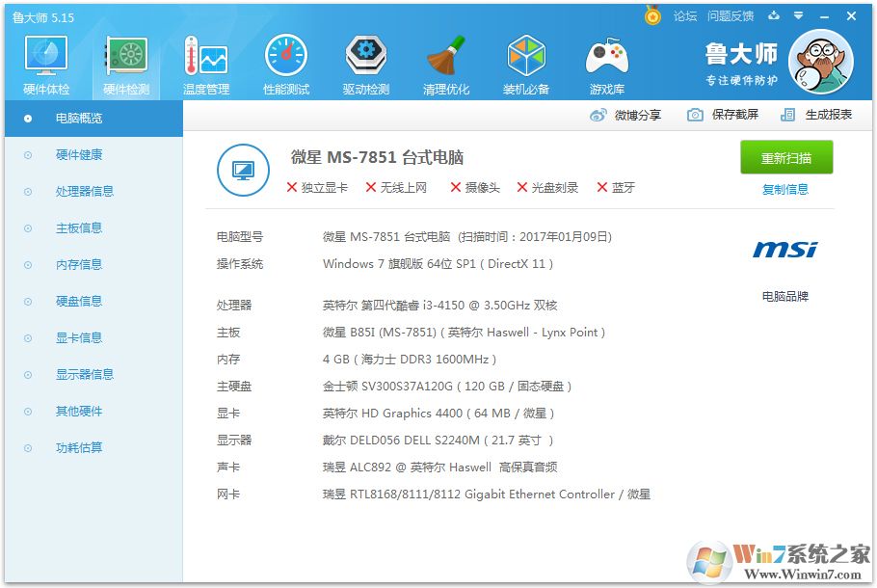This screenshot has width=877, height=588.
Task: Select 处理器信息 in the left sidebar
Action: point(85,192)
